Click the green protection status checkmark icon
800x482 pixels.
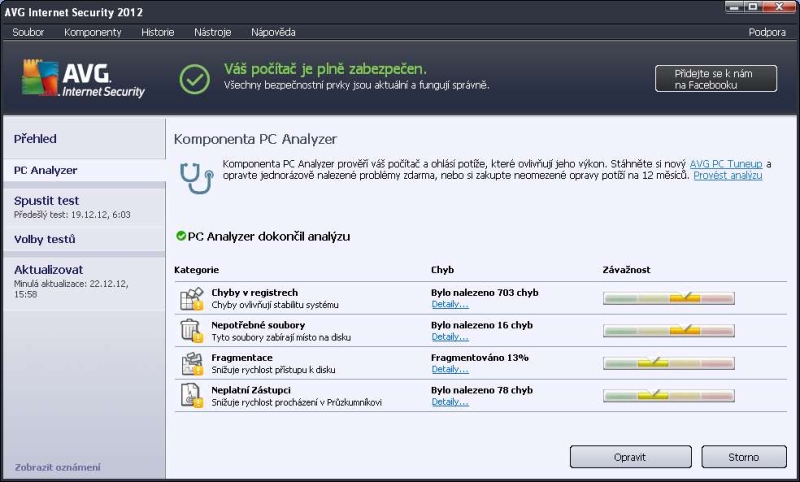(x=194, y=77)
